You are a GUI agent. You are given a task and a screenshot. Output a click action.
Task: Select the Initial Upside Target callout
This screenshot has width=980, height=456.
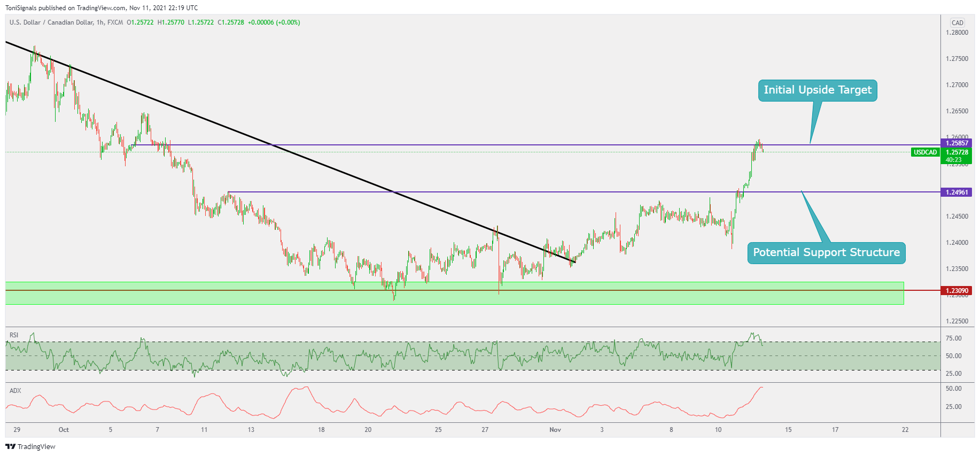pyautogui.click(x=817, y=90)
